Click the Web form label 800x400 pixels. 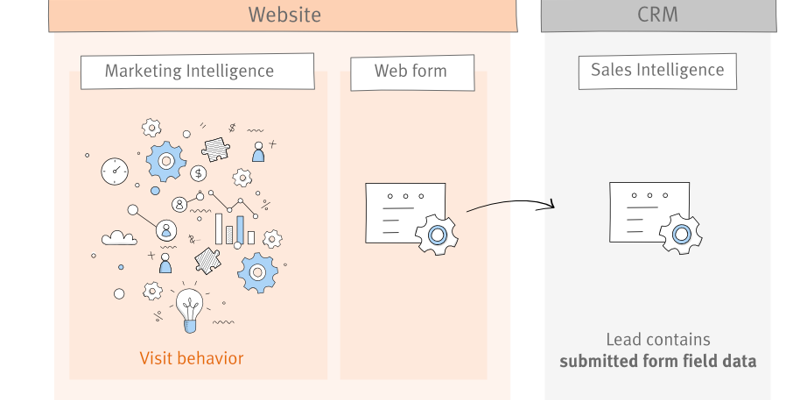(x=410, y=71)
